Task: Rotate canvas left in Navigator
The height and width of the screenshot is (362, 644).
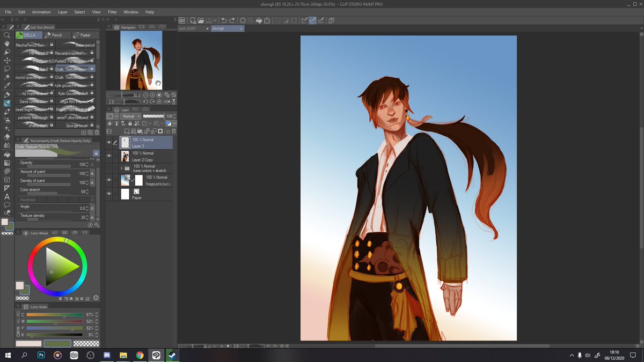Action: coord(146,101)
